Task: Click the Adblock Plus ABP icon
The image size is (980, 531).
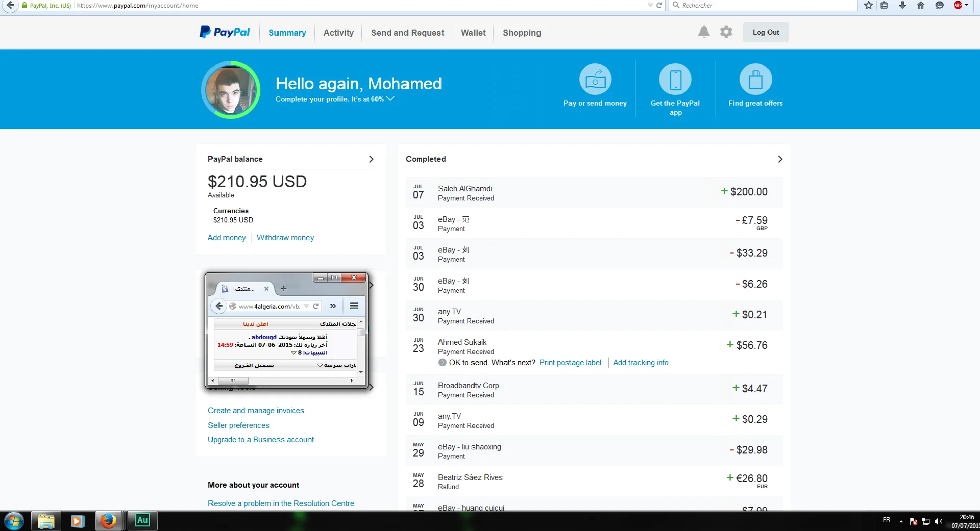Action: (x=958, y=6)
